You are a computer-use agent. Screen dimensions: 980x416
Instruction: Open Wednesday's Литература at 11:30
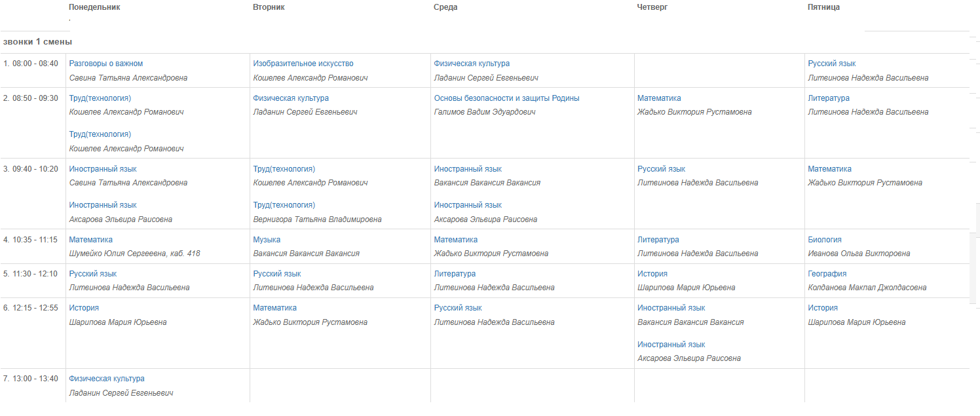point(455,274)
